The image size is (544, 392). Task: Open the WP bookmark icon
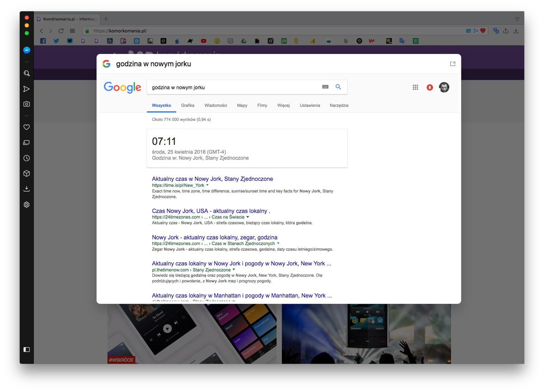click(x=372, y=41)
